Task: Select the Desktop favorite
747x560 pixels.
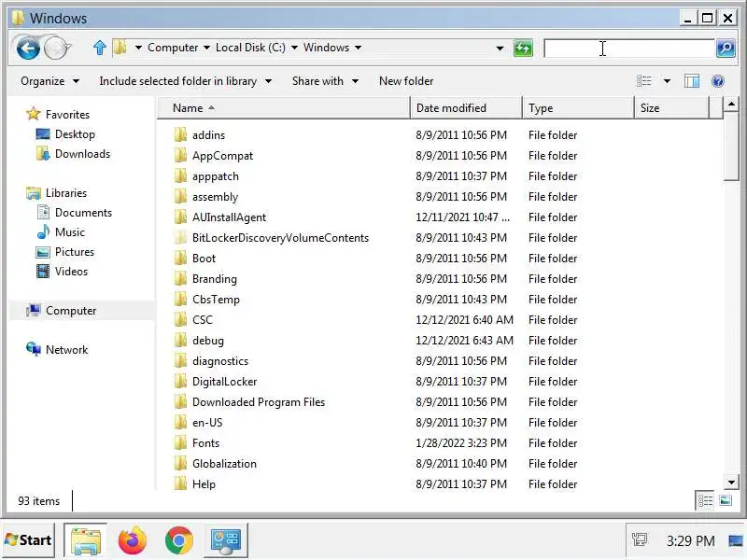Action: pyautogui.click(x=75, y=134)
